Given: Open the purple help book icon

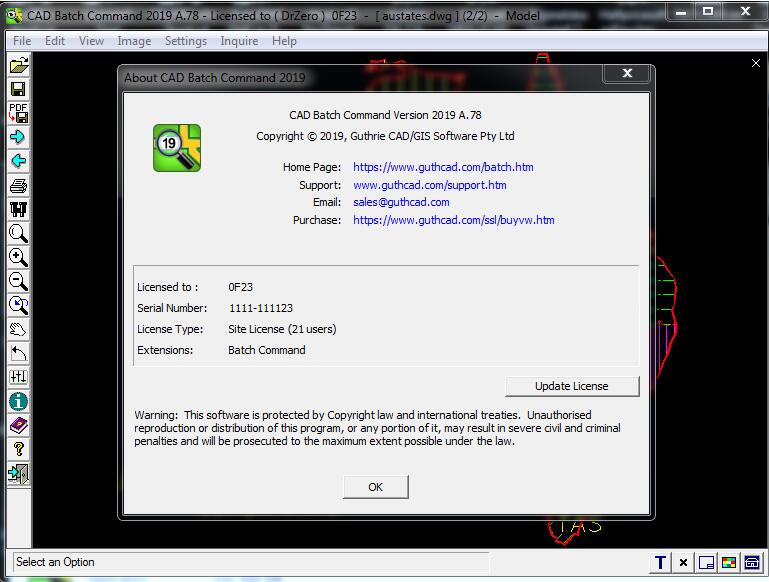Looking at the screenshot, I should [19, 426].
